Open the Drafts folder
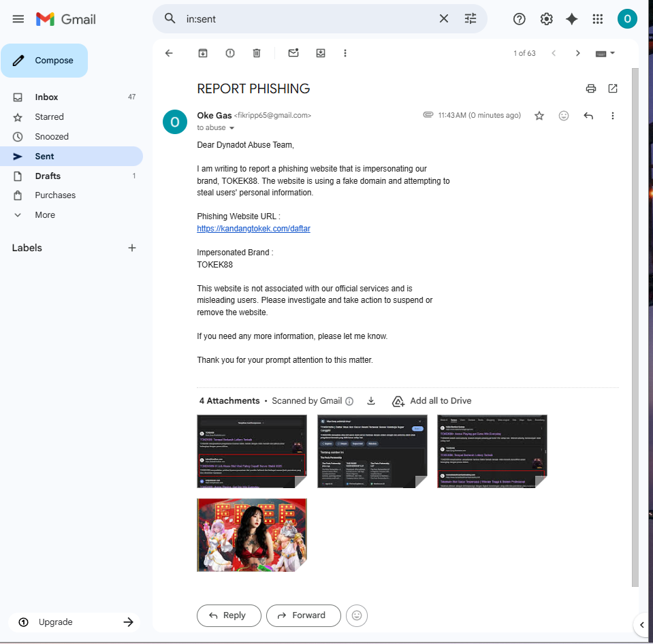This screenshot has width=653, height=644. click(x=71, y=176)
